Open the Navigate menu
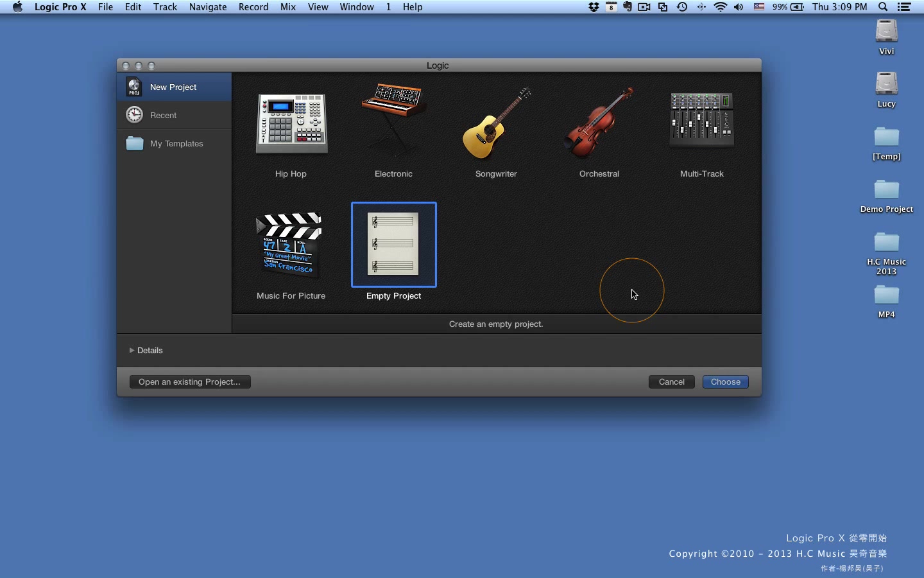 click(208, 7)
